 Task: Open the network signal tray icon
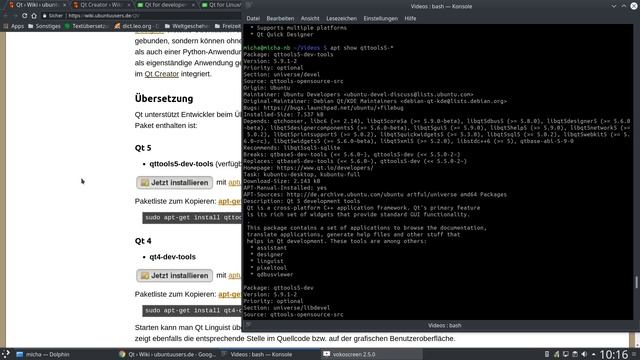(x=556, y=354)
